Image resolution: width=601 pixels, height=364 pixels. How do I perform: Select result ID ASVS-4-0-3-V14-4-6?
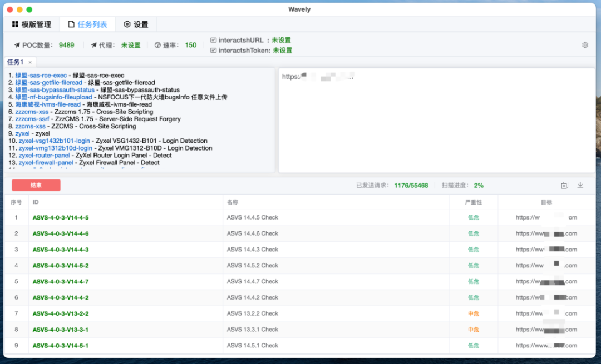pos(61,233)
